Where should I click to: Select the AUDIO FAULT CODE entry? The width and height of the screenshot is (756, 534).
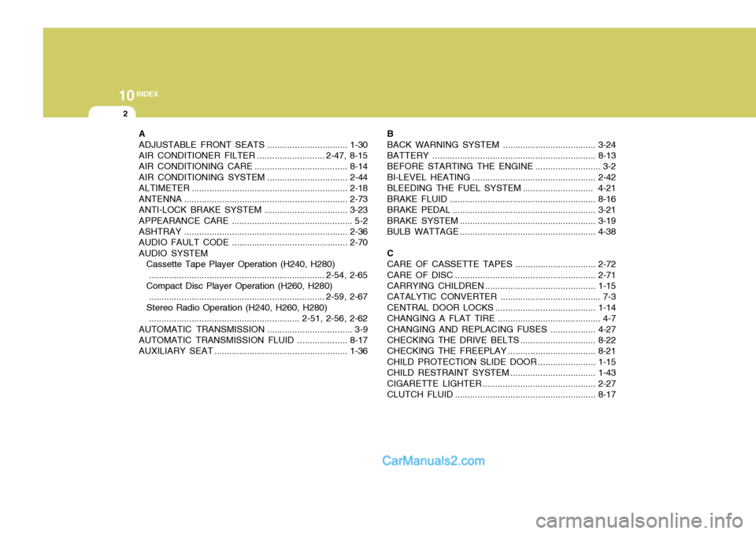tap(253, 242)
